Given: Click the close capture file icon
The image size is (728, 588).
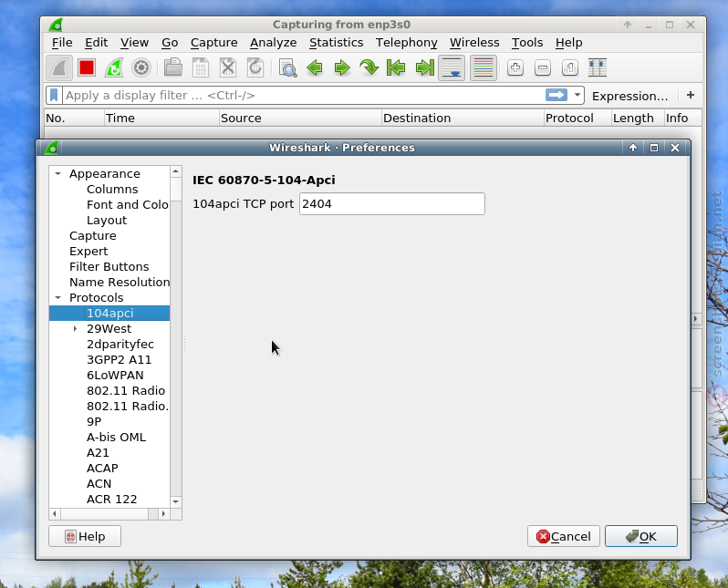Looking at the screenshot, I should [227, 67].
